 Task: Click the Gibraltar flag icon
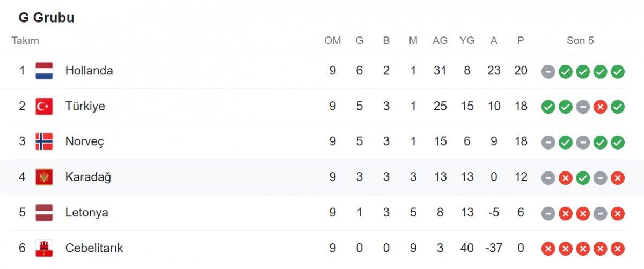coord(44,248)
